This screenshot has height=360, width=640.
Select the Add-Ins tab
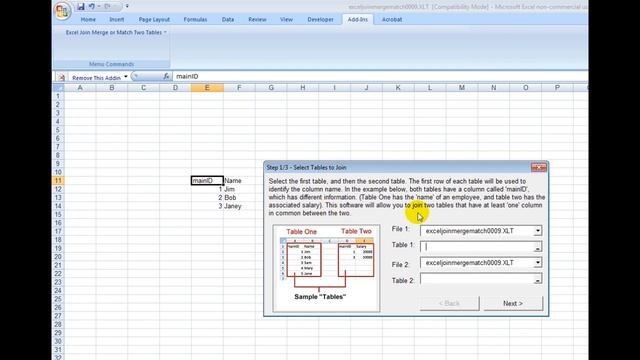coord(358,20)
